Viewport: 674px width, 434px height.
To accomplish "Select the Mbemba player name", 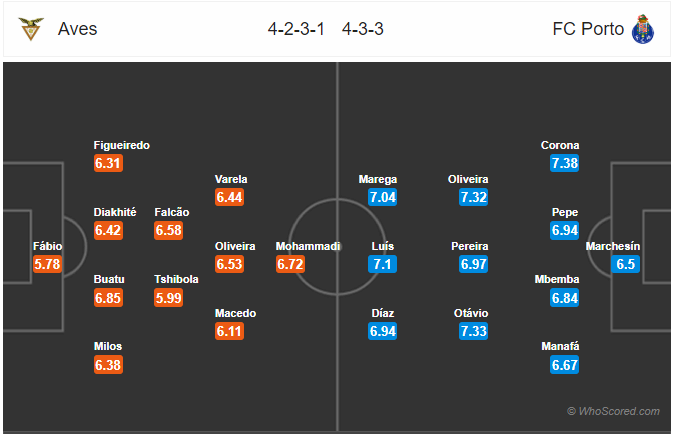I will [557, 279].
